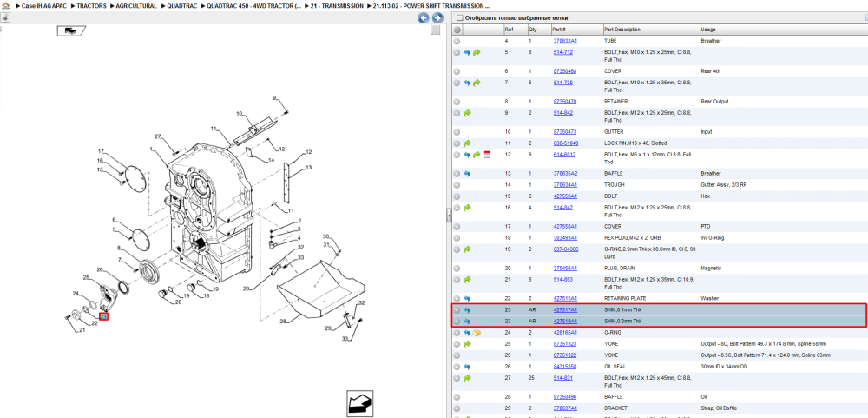Open part number 427517A1 link
Screen dimensions: 868x418
click(x=565, y=310)
